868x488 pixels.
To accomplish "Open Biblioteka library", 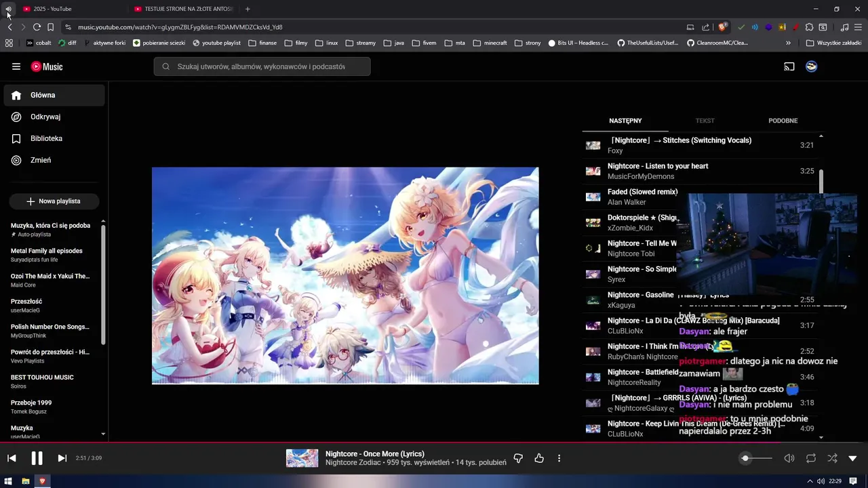I will [54, 139].
